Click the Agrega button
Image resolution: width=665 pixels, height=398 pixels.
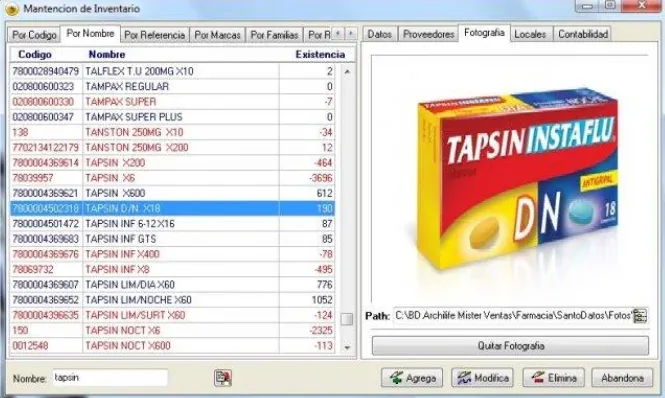pos(412,378)
